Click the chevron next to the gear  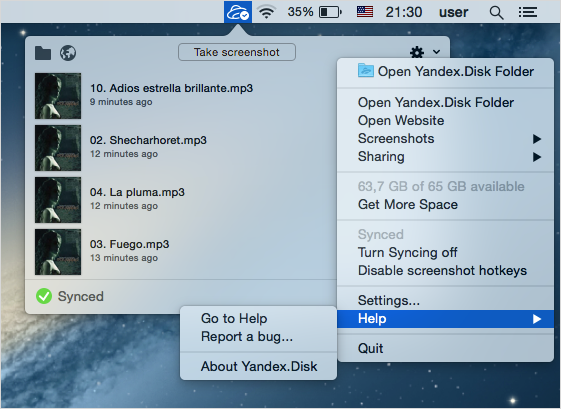tap(436, 52)
